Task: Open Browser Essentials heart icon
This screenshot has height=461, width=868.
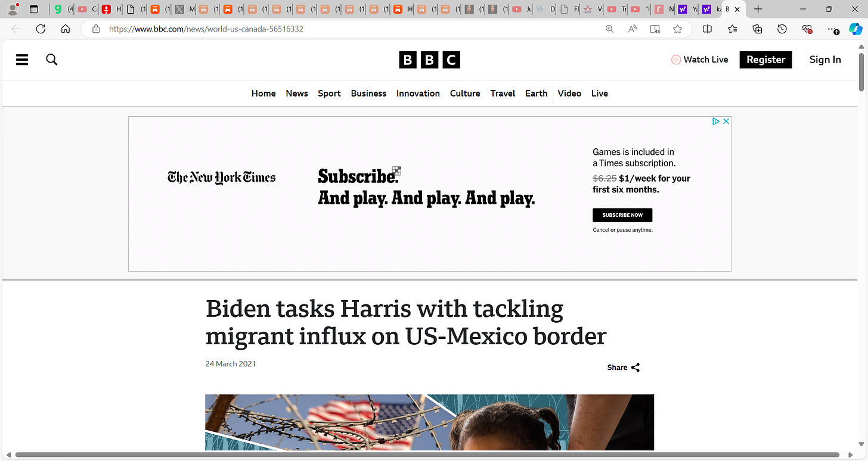Action: (x=807, y=29)
